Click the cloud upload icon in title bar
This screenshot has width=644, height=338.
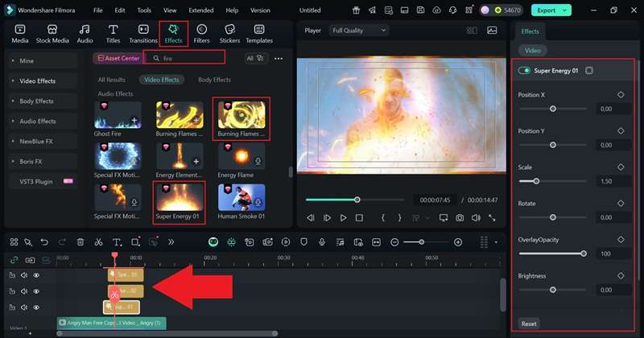(x=436, y=10)
